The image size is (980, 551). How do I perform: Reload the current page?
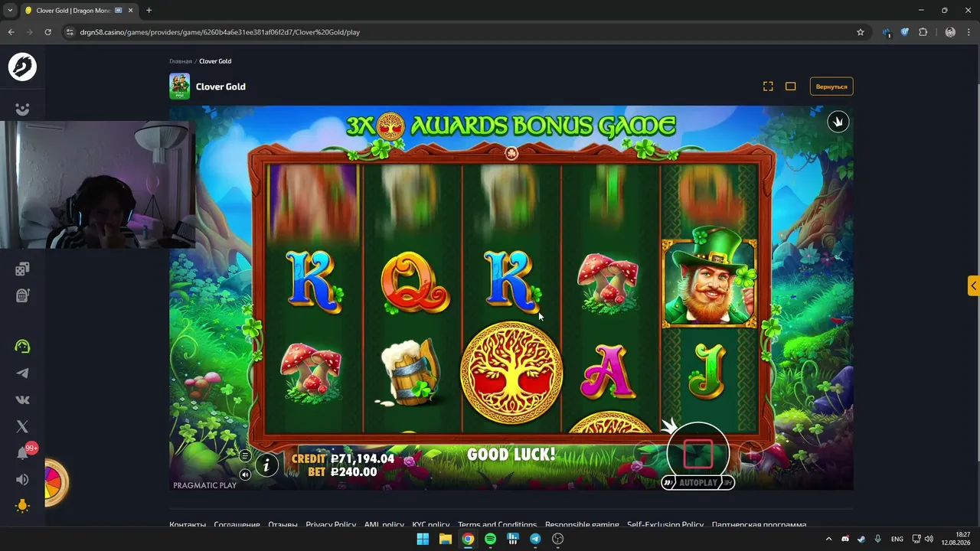click(47, 32)
